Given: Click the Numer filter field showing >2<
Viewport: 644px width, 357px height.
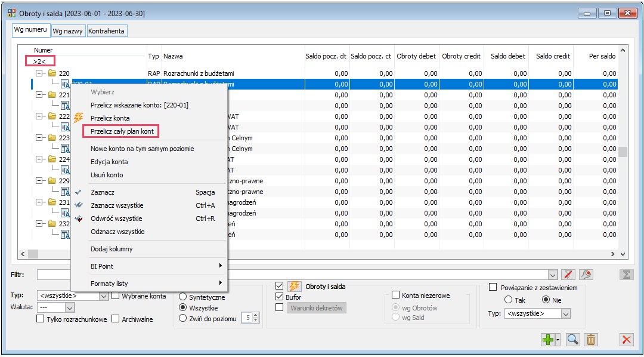Looking at the screenshot, I should tap(39, 61).
